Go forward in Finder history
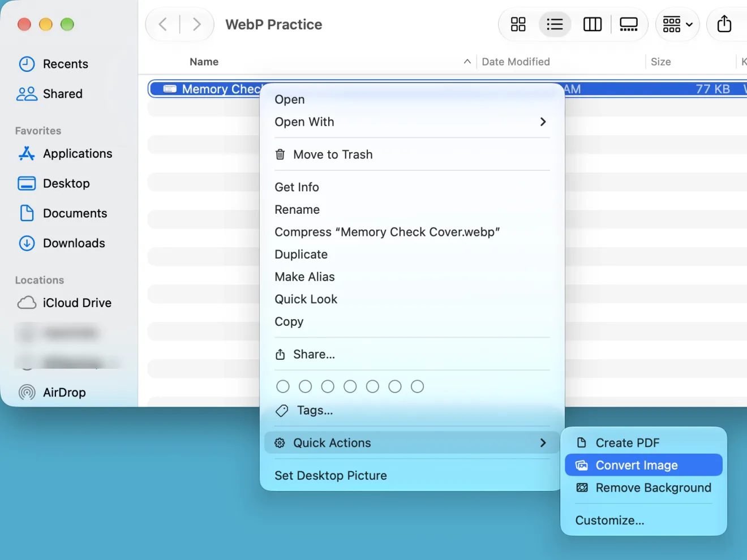 click(196, 24)
